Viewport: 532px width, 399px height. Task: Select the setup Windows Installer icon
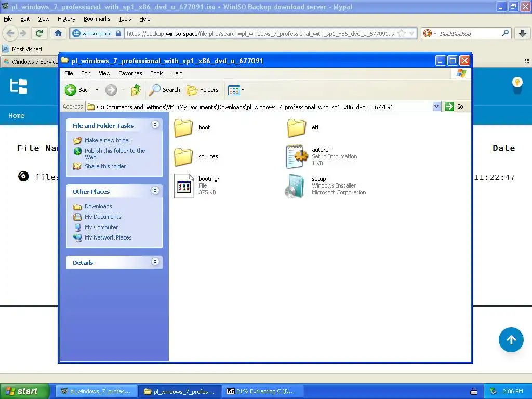295,185
